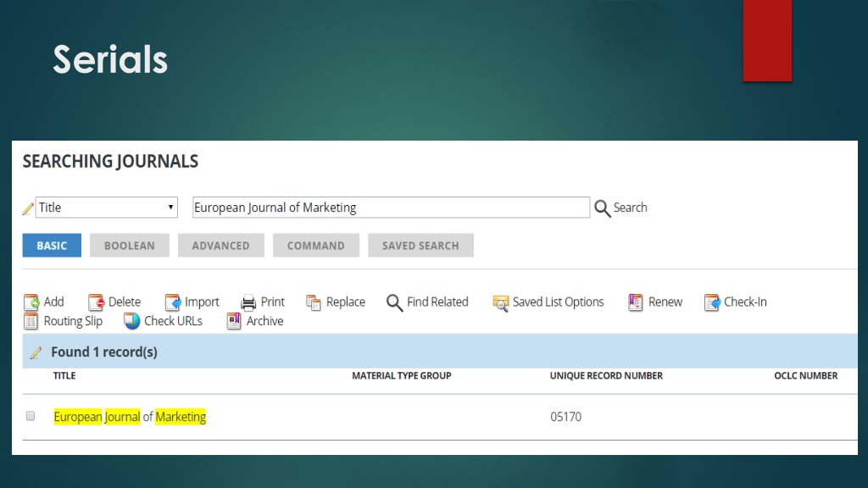Click the Find Related text label

click(437, 302)
